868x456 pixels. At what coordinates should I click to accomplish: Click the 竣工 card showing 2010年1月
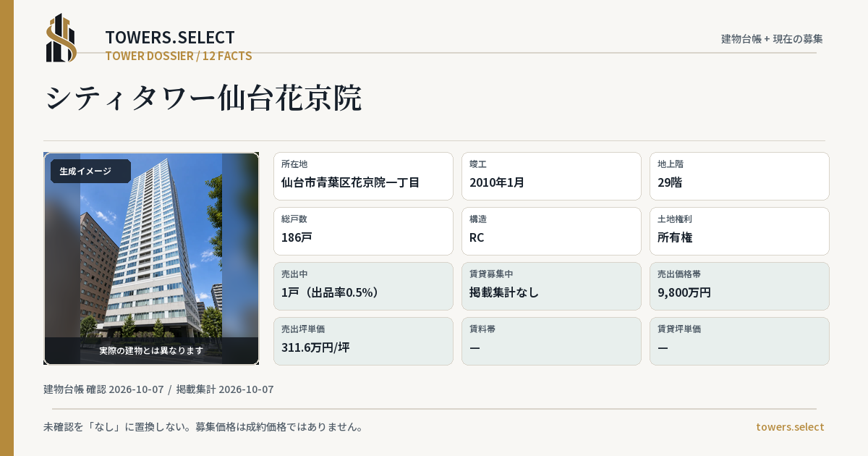click(551, 176)
